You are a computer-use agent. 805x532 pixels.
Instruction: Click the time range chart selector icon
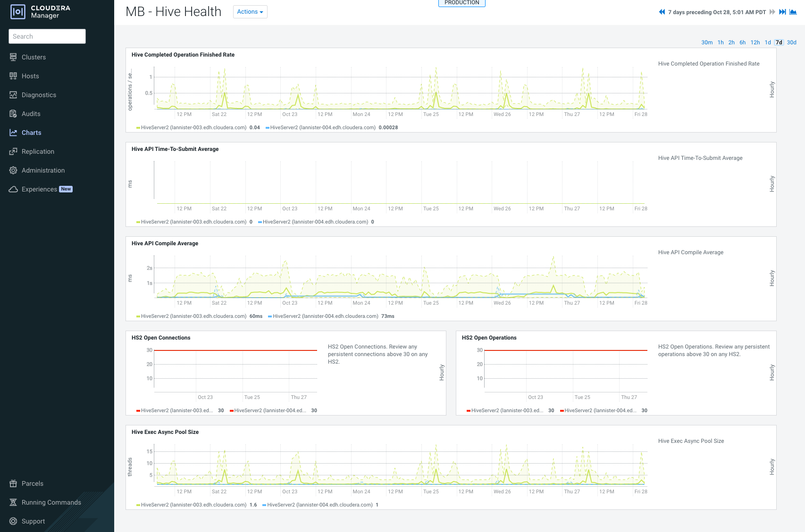tap(792, 12)
